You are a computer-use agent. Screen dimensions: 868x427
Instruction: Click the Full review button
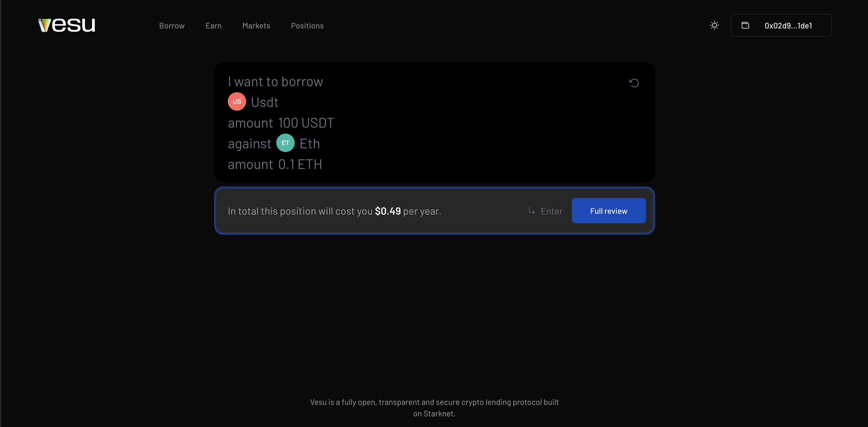point(609,211)
